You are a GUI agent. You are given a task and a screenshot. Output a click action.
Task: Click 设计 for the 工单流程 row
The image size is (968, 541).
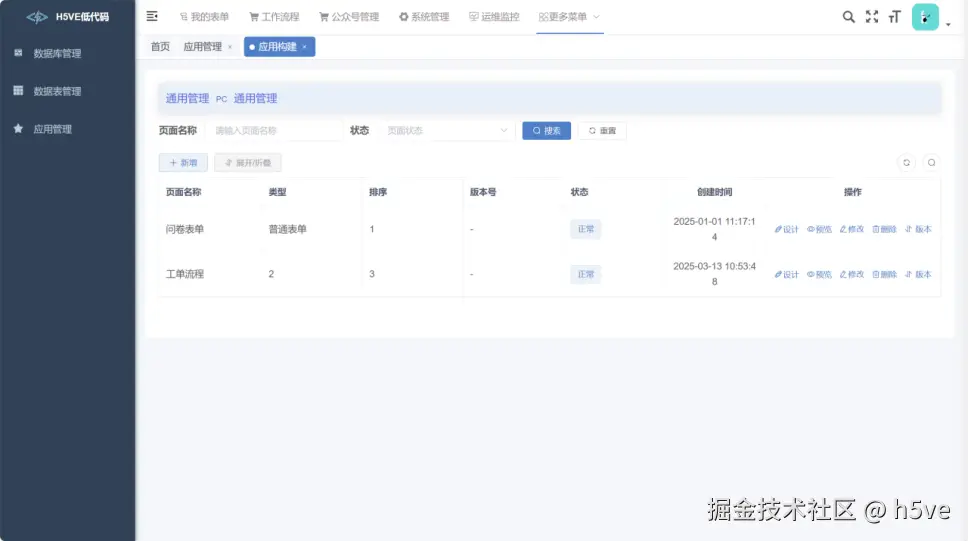[x=786, y=274]
